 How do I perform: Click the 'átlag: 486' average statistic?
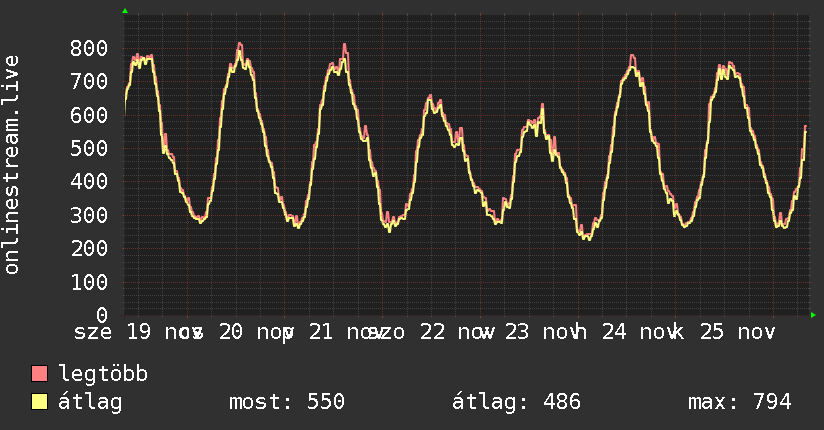pos(517,402)
